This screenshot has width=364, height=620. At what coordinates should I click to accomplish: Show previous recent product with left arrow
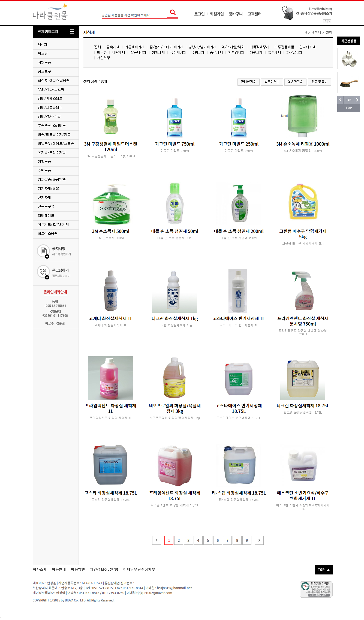[340, 100]
